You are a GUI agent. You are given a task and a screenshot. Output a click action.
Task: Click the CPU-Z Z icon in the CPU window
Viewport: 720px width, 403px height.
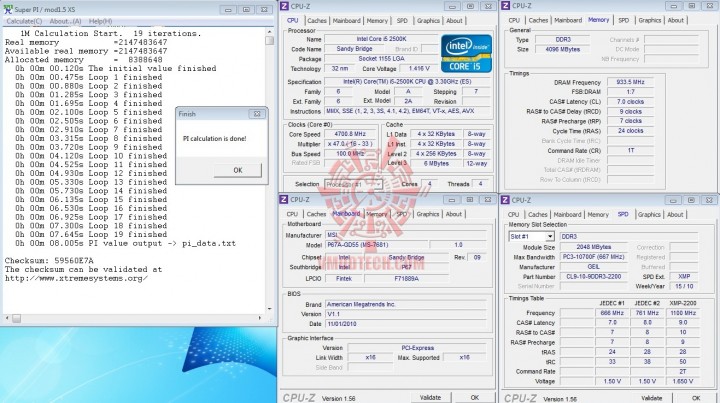click(284, 6)
